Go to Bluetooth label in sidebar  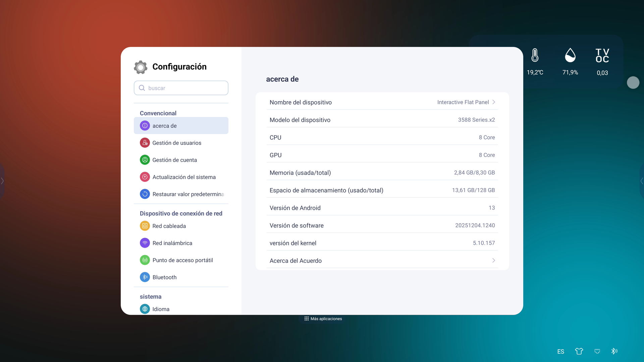(164, 277)
